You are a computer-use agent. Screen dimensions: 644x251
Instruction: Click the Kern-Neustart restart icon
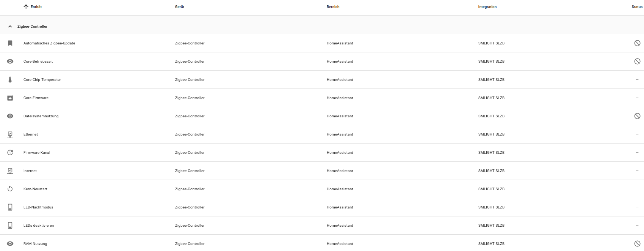[10, 189]
